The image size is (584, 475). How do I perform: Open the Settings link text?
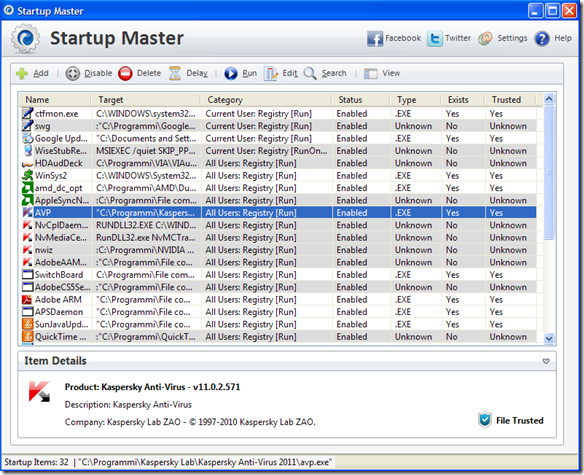[x=512, y=38]
